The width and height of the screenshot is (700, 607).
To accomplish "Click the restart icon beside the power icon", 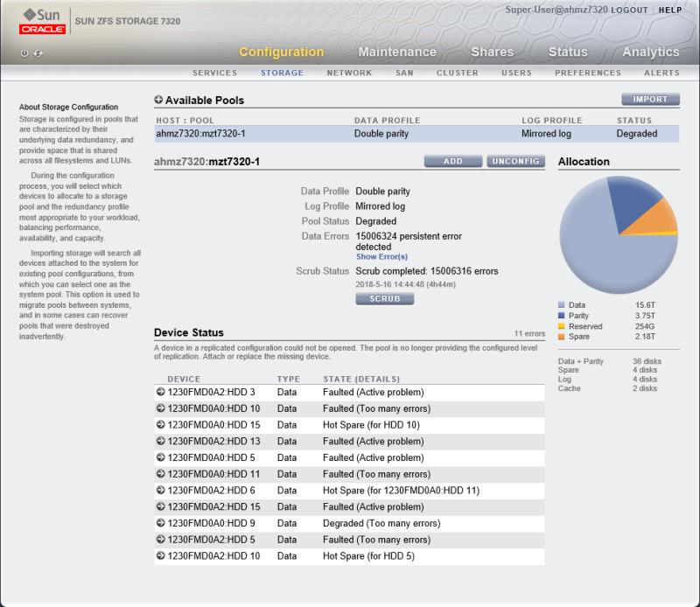I will tap(37, 53).
